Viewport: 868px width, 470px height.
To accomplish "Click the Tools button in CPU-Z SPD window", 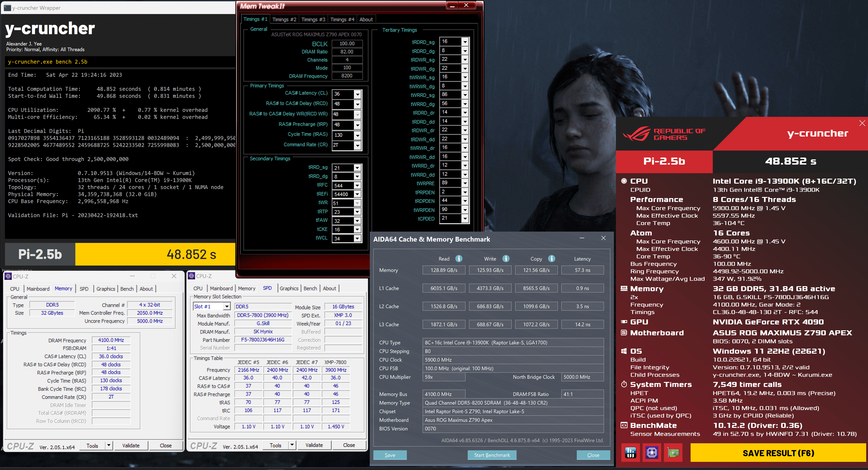I will tap(275, 445).
